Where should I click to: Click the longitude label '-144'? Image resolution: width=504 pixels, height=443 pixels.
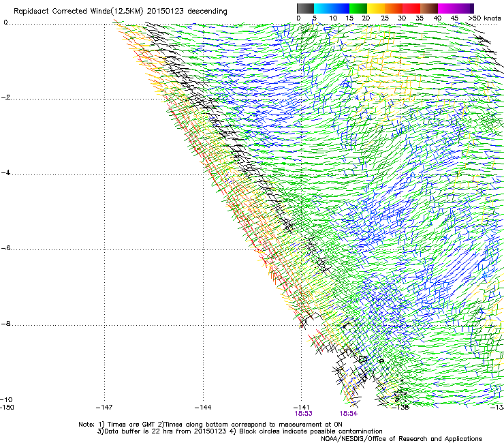203,408
